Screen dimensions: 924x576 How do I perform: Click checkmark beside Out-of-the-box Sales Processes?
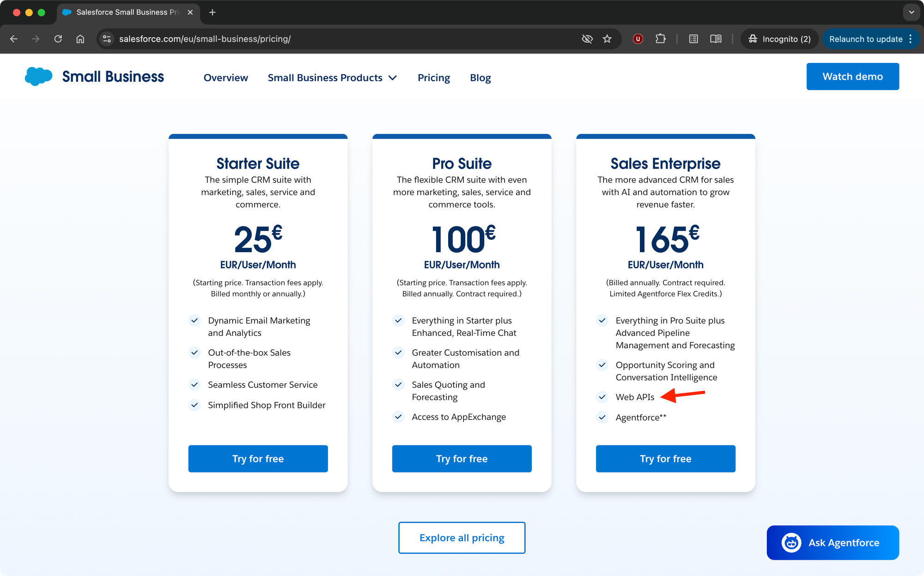(x=195, y=352)
